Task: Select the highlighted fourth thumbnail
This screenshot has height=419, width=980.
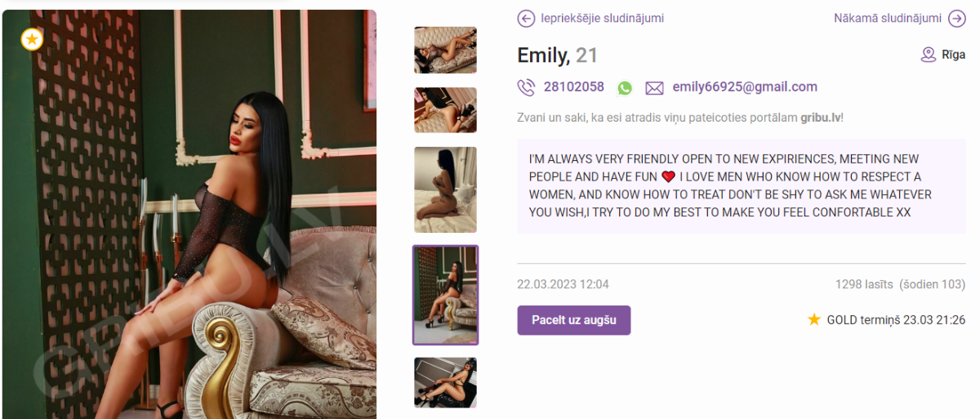Action: (445, 295)
